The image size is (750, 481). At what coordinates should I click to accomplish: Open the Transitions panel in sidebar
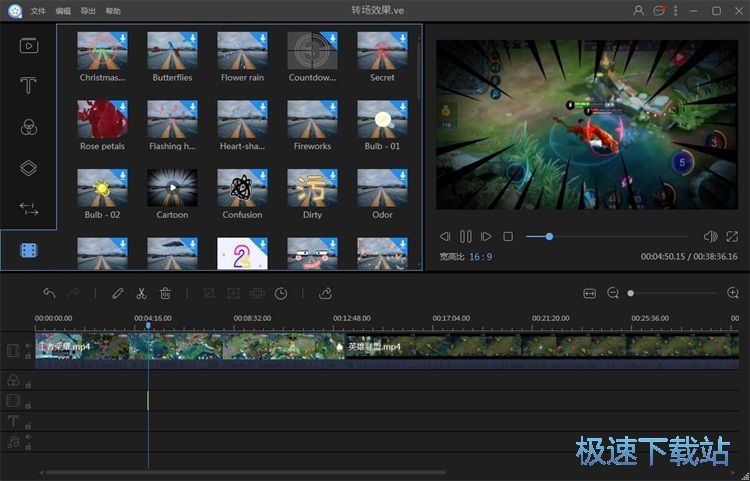(29, 209)
